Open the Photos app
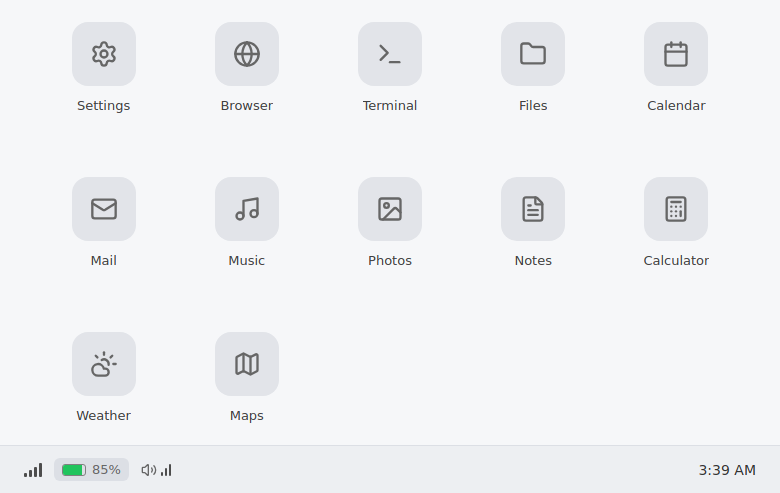This screenshot has width=780, height=493. point(390,209)
